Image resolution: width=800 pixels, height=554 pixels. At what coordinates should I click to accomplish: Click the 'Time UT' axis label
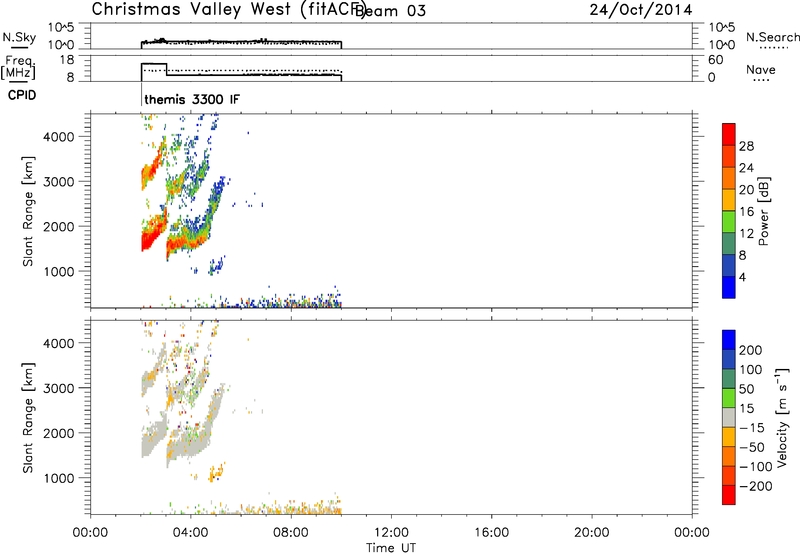pos(391,548)
